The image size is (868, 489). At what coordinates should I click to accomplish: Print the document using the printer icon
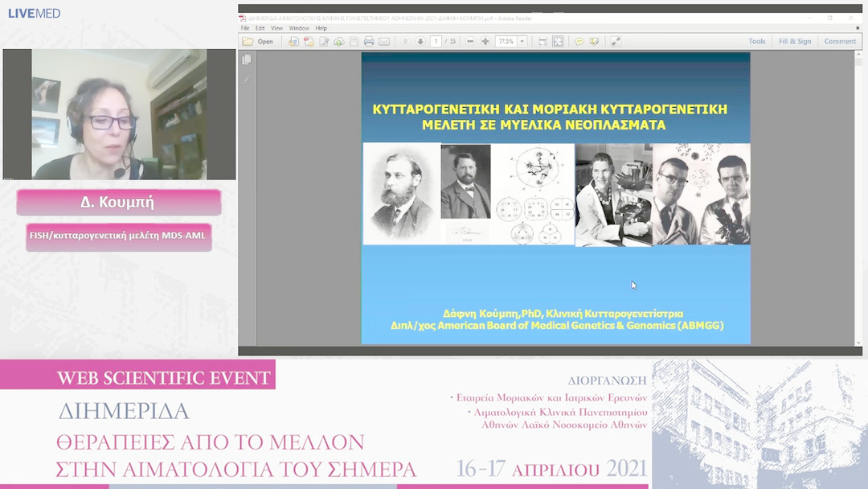point(369,42)
